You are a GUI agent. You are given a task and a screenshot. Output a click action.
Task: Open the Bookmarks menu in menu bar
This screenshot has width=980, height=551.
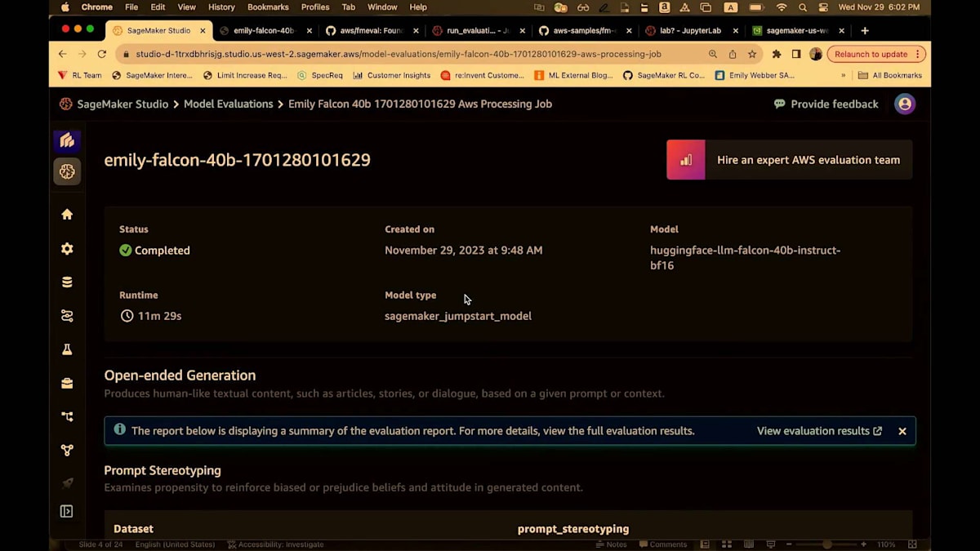tap(268, 7)
